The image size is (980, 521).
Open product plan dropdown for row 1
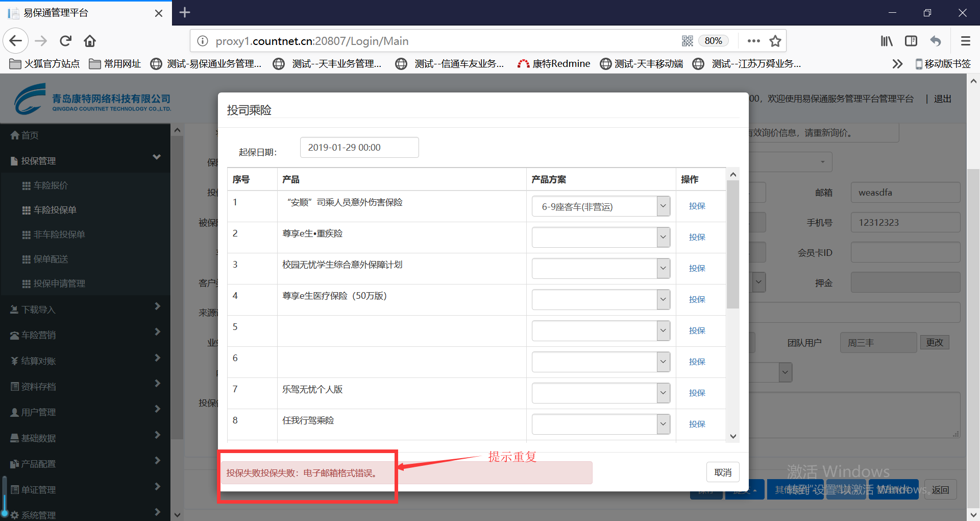tap(663, 206)
